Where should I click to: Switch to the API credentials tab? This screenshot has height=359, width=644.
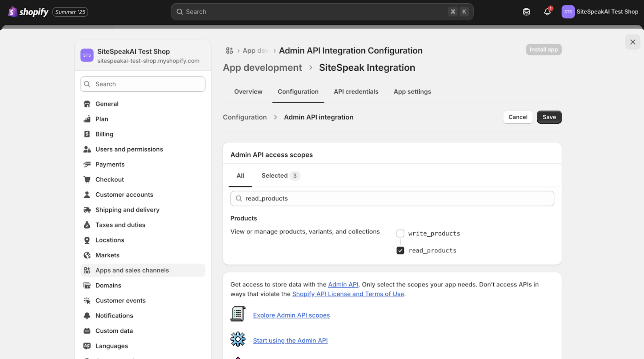pos(356,91)
